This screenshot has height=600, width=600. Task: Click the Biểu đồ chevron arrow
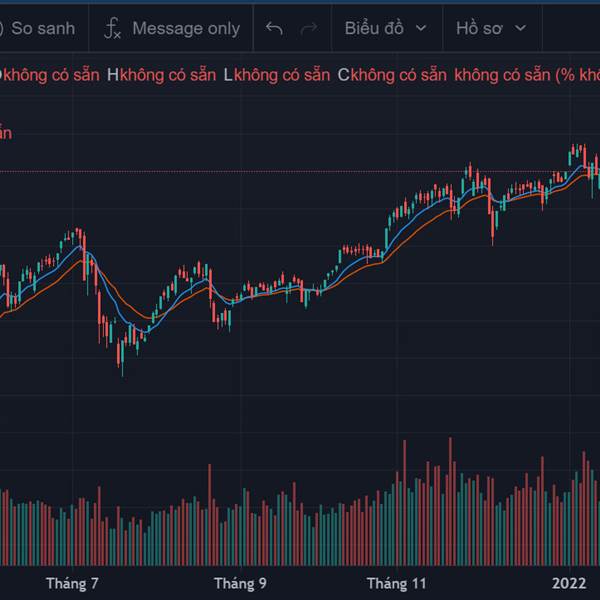click(421, 28)
